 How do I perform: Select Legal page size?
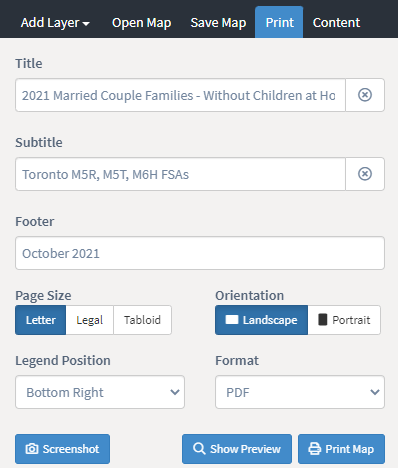tap(90, 320)
